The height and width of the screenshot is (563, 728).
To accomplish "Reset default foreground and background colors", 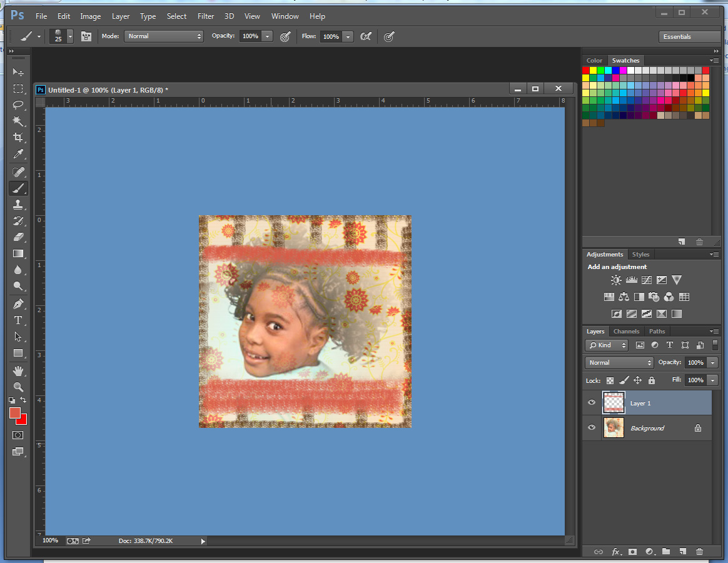I will [12, 400].
